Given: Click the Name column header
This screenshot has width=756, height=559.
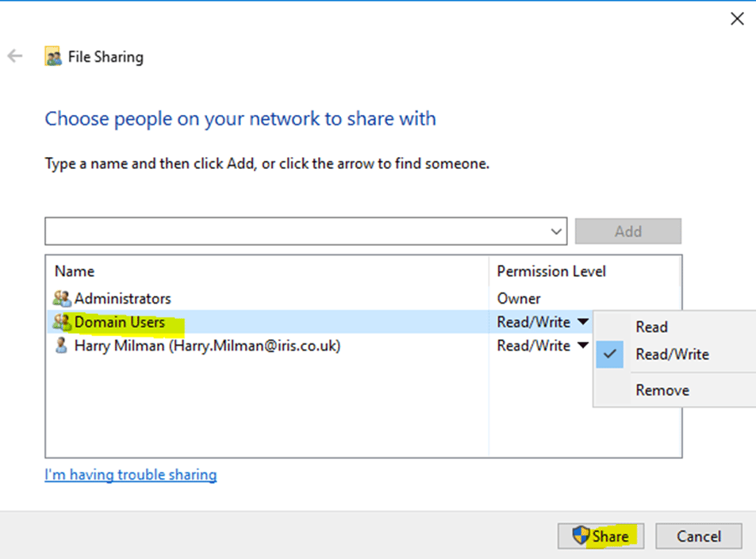Looking at the screenshot, I should coord(75,271).
